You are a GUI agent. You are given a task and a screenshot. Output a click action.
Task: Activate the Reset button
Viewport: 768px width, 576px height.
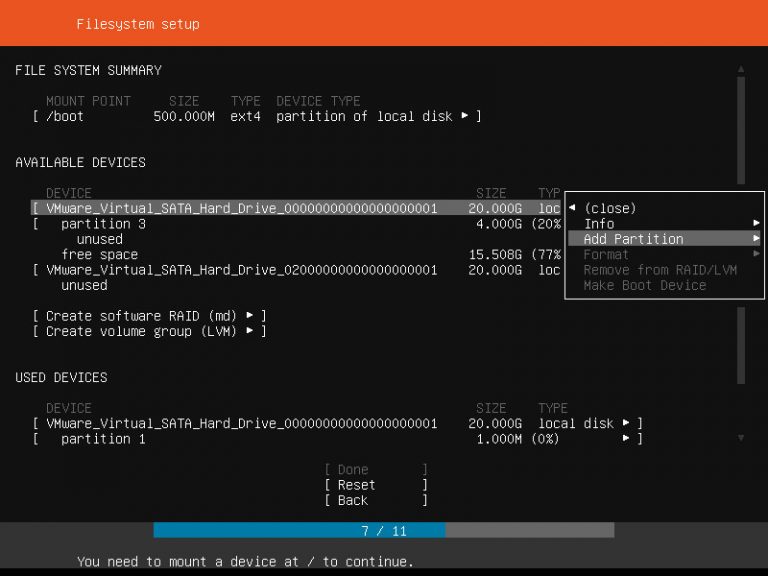click(x=376, y=485)
